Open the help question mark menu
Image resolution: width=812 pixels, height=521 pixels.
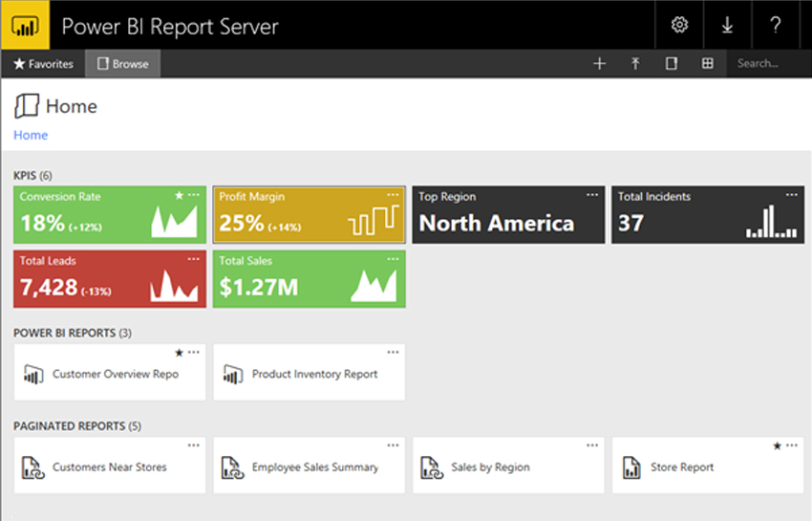(x=775, y=24)
